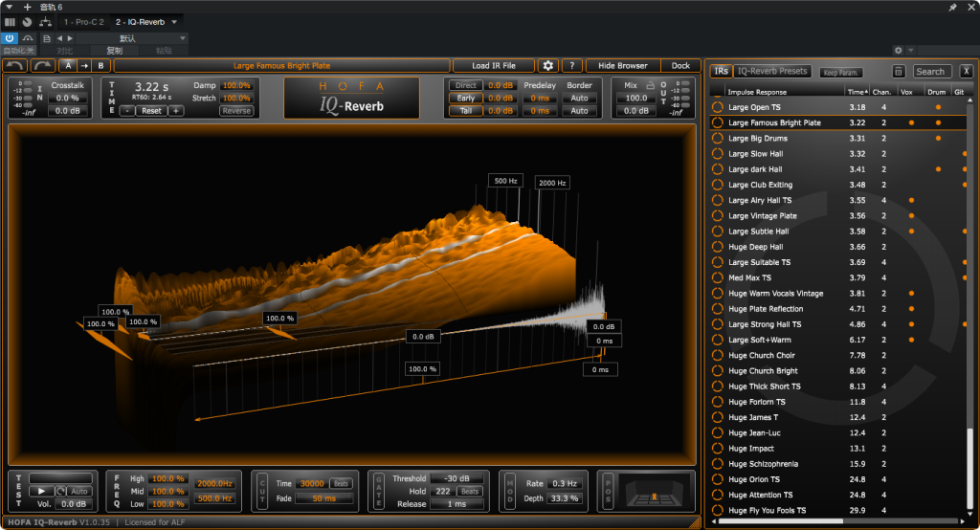Viewport: 980px width, 530px height.
Task: Go to previous host preset
Action: click(60, 39)
